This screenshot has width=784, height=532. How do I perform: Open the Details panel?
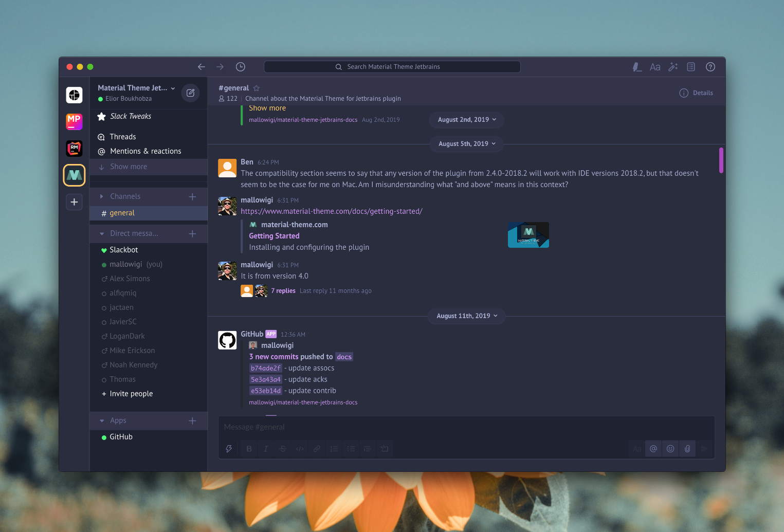696,93
